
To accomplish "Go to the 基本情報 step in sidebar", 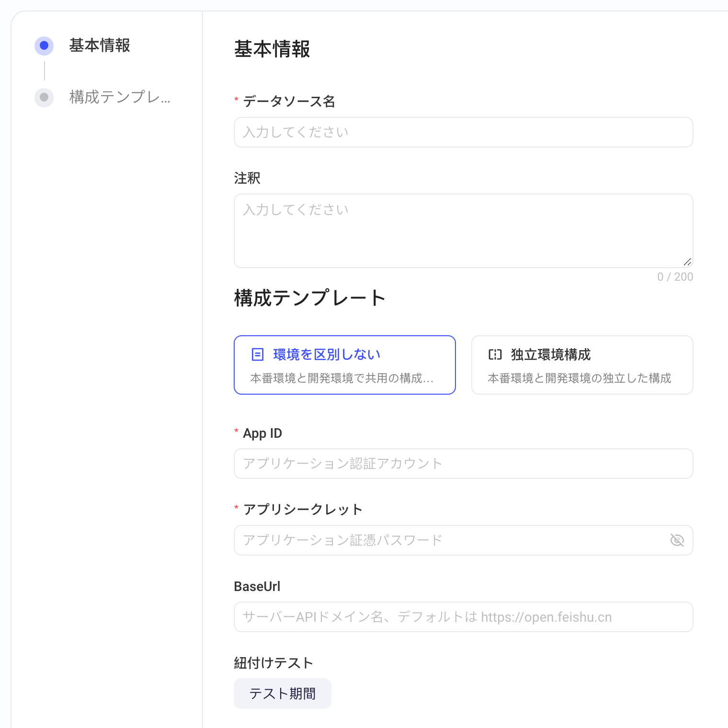I will tap(100, 45).
